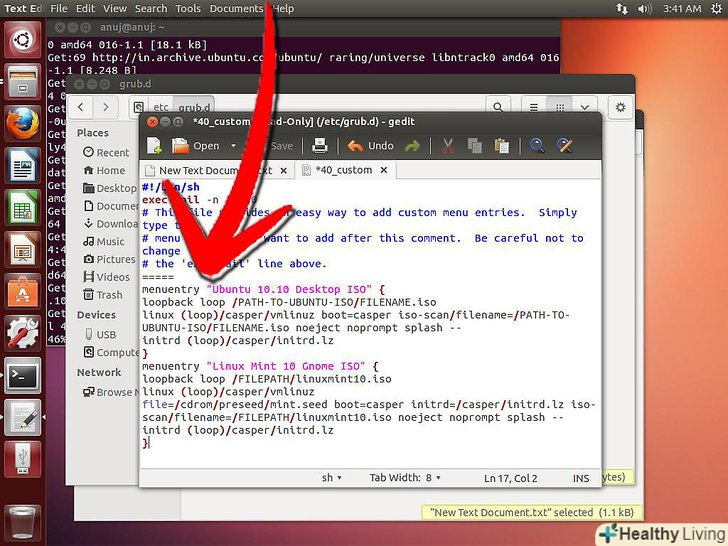Viewport: 728px width, 546px height.
Task: Switch to Text Editor dock icon
Action: [23, 417]
